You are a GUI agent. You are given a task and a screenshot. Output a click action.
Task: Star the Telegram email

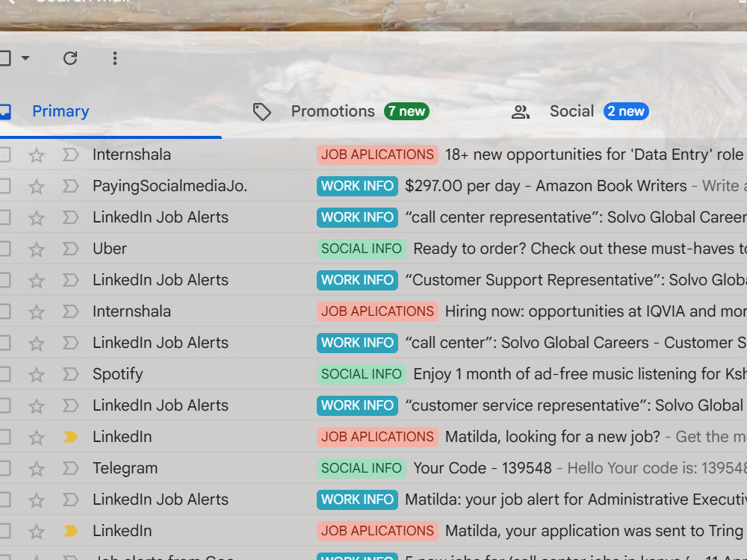coord(37,469)
